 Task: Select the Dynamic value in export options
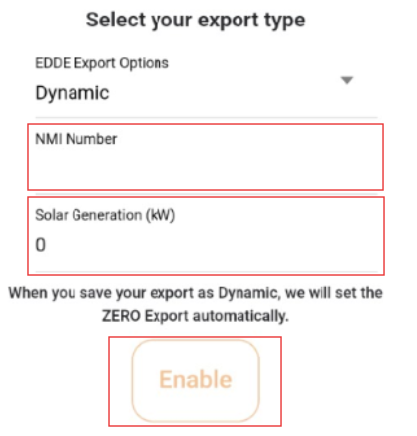72,93
